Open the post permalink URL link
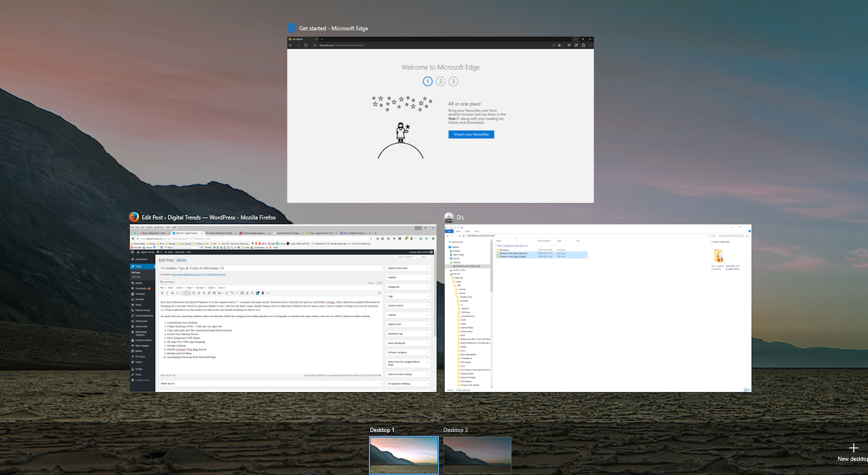 (x=198, y=274)
